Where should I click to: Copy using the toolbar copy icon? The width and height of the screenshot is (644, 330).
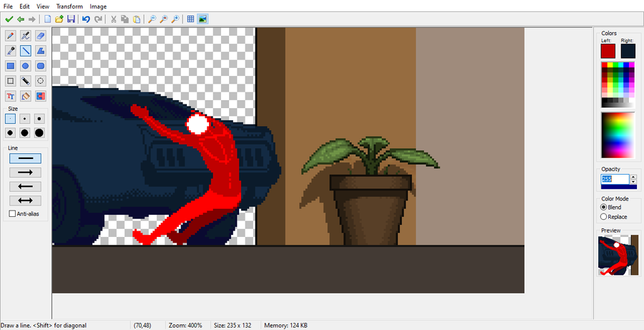pos(125,19)
